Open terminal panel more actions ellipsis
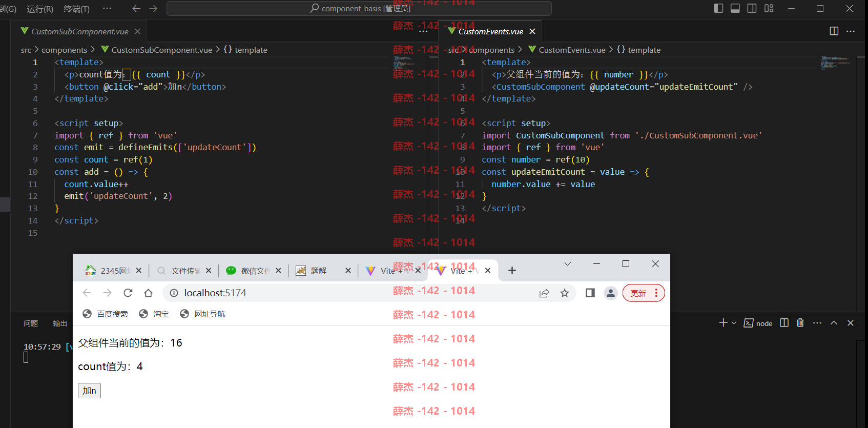868x428 pixels. pyautogui.click(x=817, y=323)
